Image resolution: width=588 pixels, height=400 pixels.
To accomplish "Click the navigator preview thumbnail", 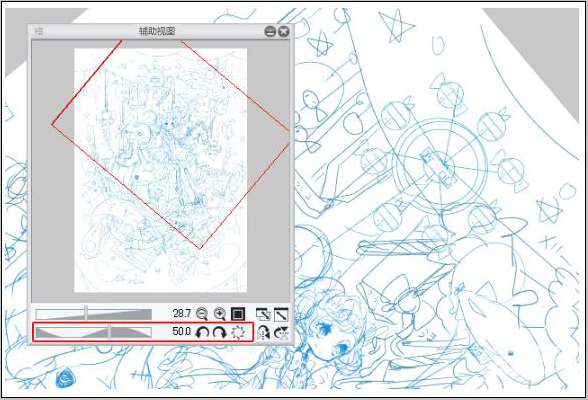I will [160, 170].
